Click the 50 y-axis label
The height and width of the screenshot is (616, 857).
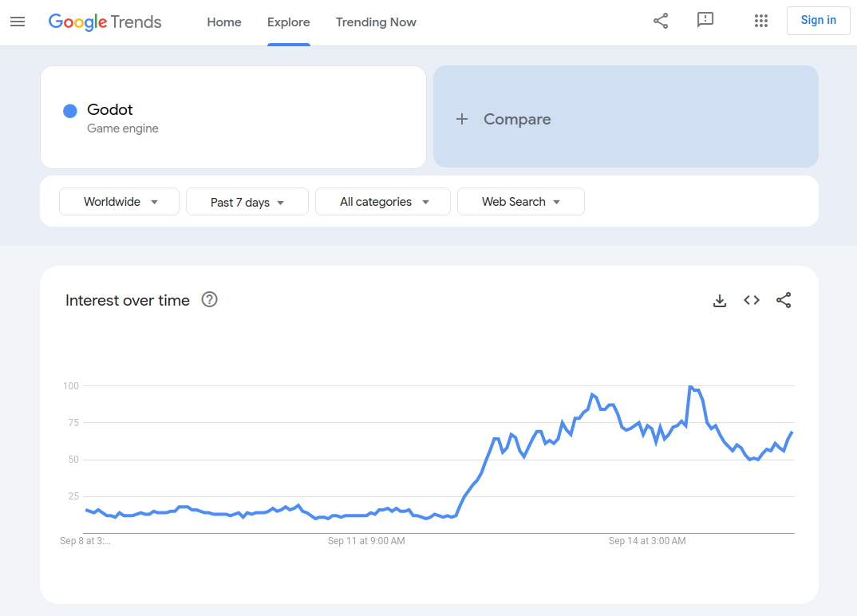tap(73, 460)
